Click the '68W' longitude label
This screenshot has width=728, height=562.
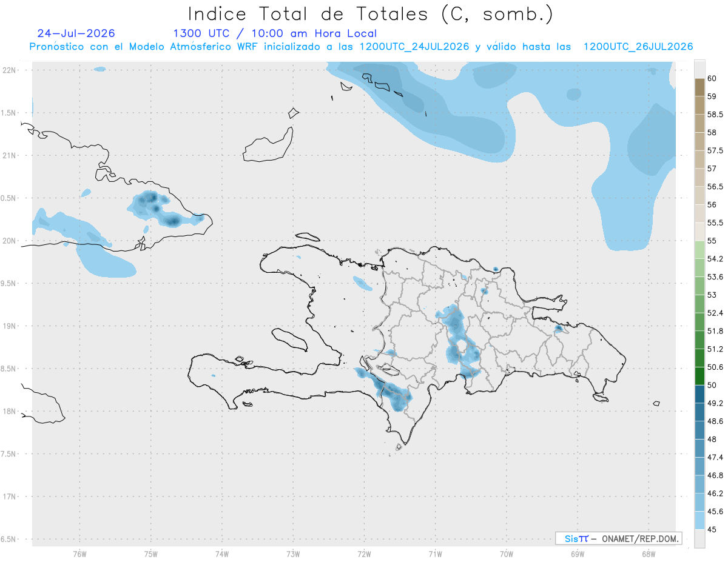pyautogui.click(x=649, y=554)
